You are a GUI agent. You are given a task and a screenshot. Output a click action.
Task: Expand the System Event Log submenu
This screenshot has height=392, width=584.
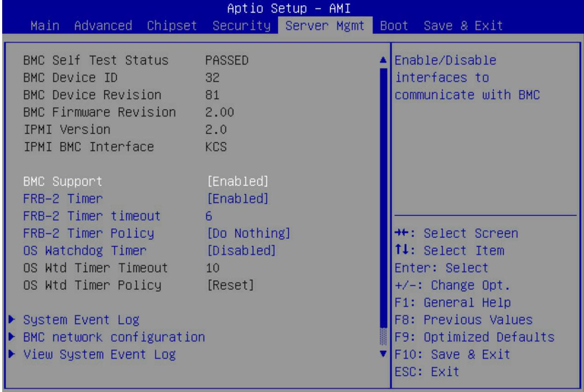[x=81, y=320]
